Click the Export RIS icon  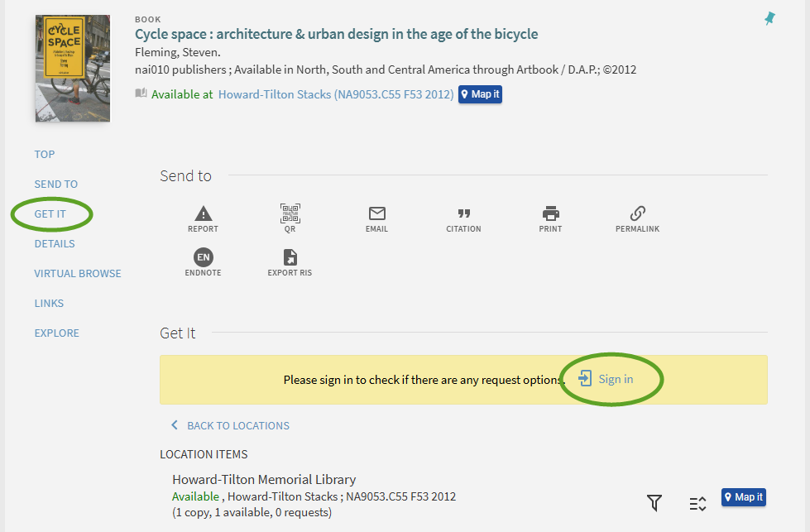coord(290,258)
